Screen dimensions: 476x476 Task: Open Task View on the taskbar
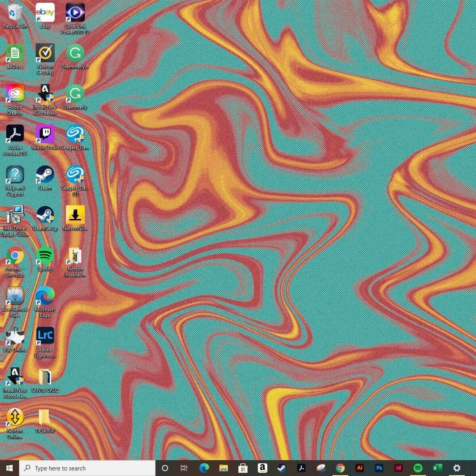[x=184, y=468]
